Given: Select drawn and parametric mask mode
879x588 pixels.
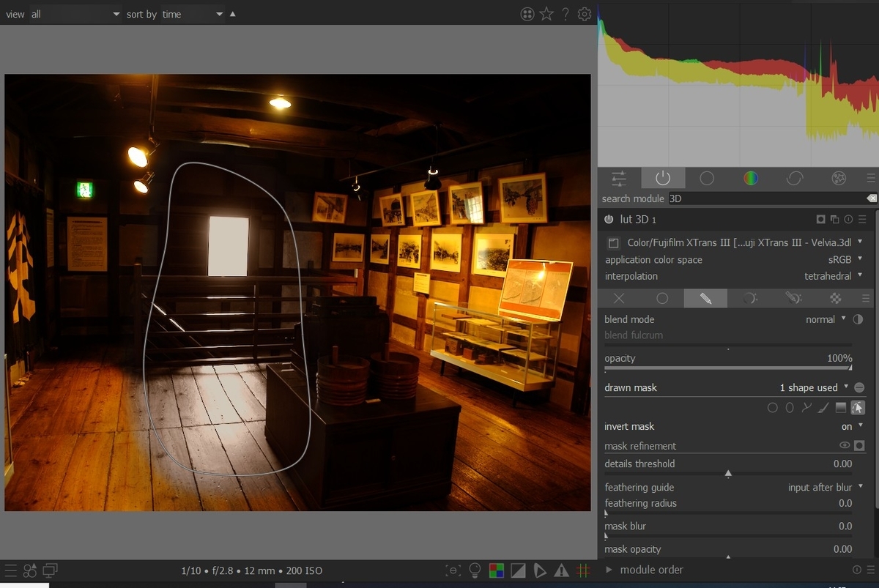Looking at the screenshot, I should coord(793,298).
